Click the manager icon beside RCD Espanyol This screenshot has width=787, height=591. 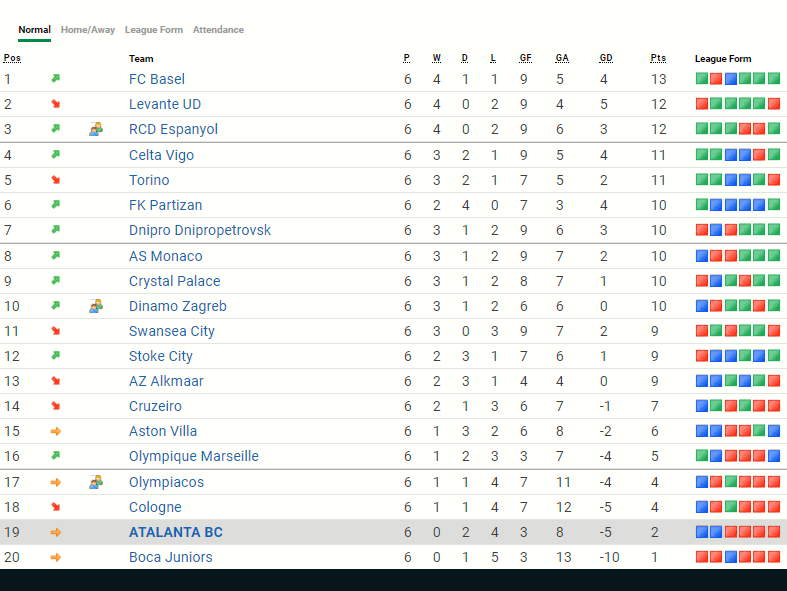(96, 129)
